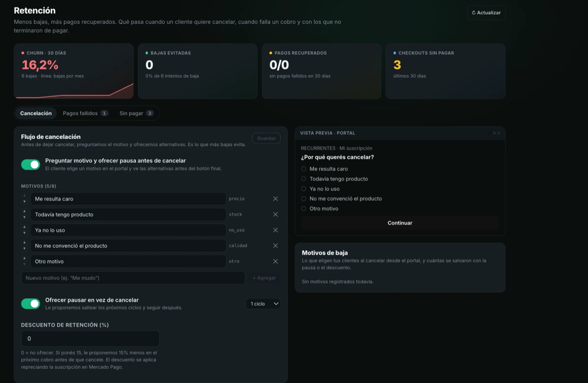Choose "Todavía tengo producto" radio in preview
Viewport: 588px width, 383px height.
pyautogui.click(x=304, y=179)
